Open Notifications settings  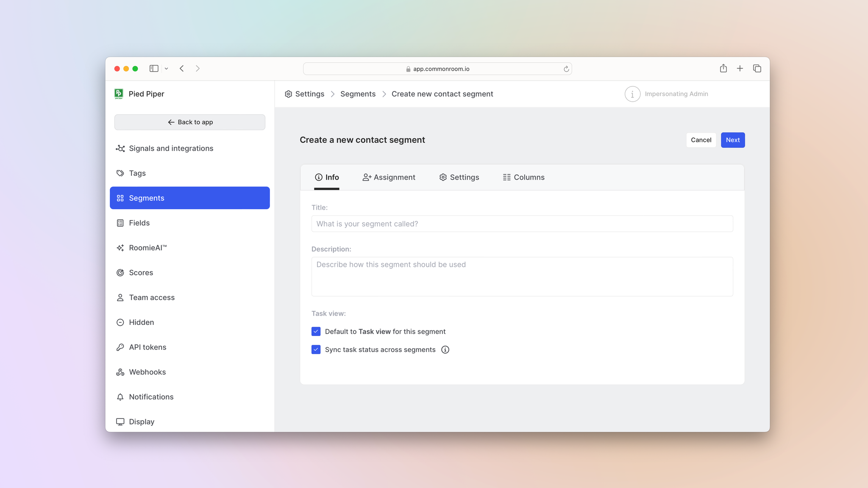(x=190, y=397)
